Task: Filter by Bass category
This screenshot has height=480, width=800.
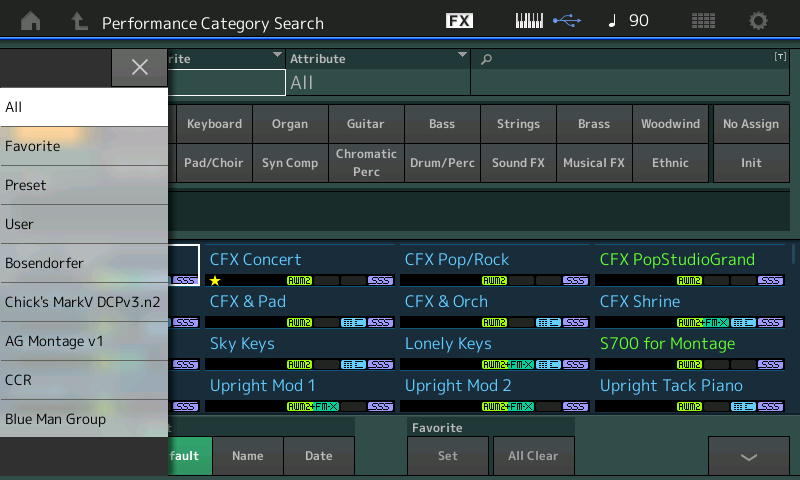Action: [x=442, y=124]
